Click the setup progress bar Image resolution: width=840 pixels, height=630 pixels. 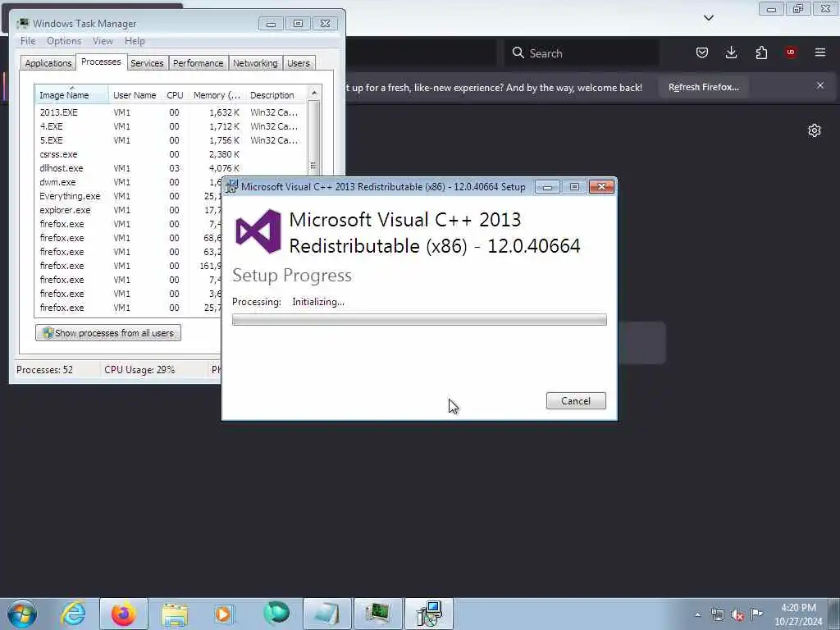[419, 320]
